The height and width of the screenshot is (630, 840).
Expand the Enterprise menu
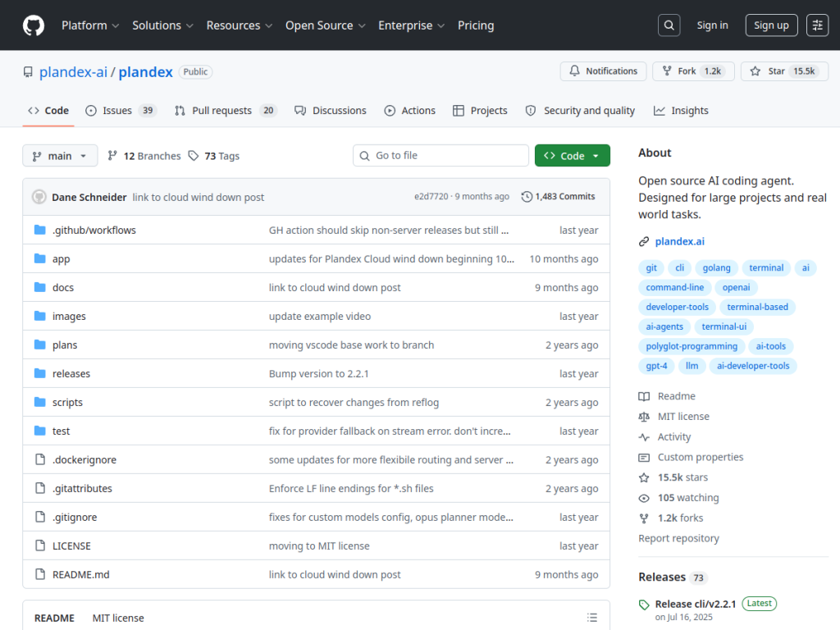tap(411, 25)
